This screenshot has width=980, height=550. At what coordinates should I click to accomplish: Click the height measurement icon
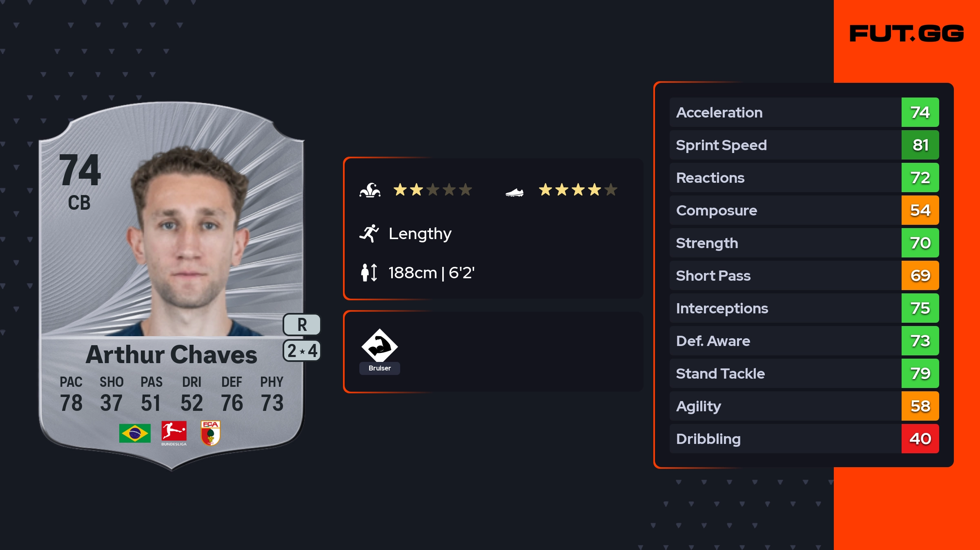(x=369, y=273)
